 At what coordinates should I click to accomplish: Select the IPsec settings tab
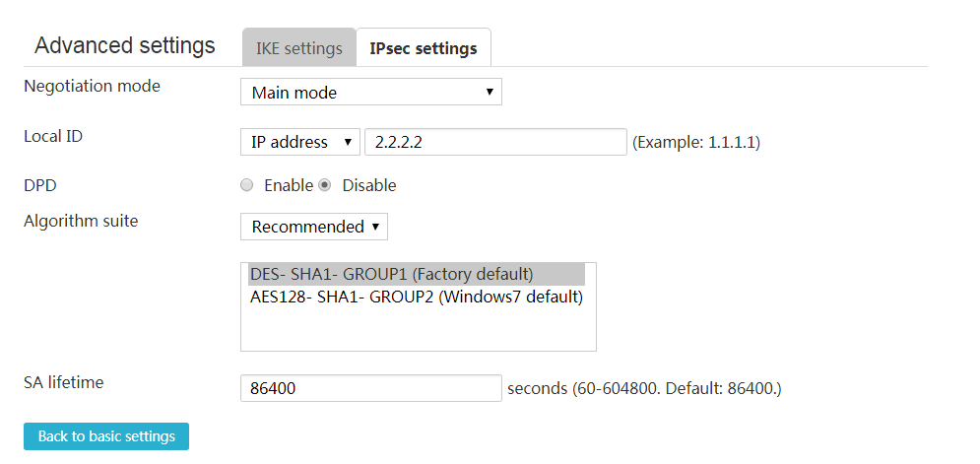coord(424,47)
